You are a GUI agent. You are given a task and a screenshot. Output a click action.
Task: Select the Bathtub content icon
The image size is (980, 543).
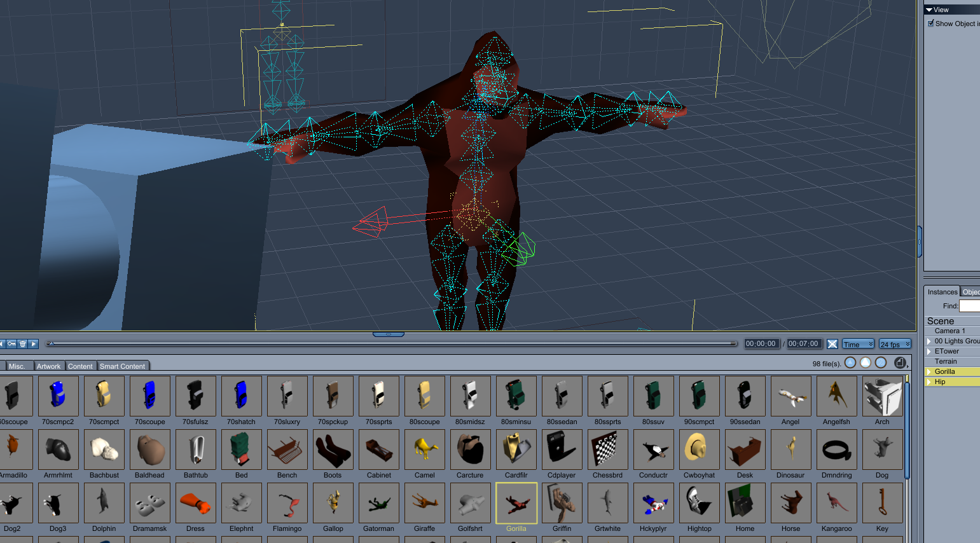point(195,450)
